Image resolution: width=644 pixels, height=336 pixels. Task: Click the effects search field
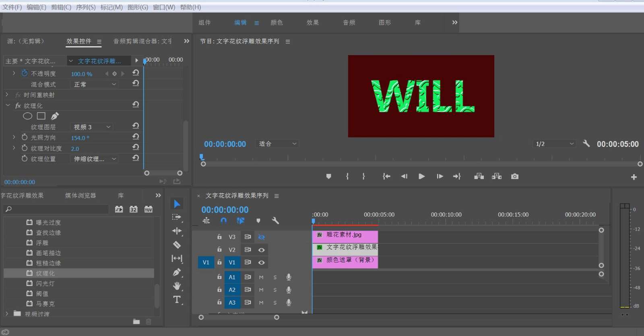(56, 209)
